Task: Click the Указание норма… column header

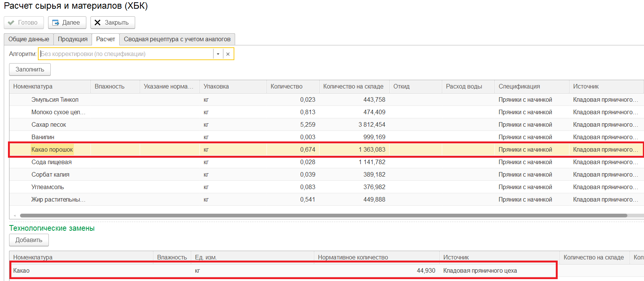Action: click(170, 87)
